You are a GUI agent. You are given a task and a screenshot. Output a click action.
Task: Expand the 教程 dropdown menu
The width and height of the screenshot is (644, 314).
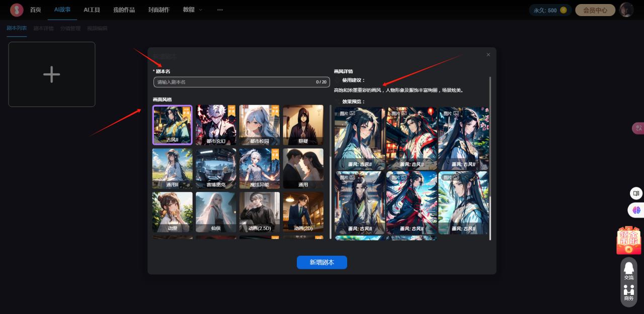tap(192, 10)
